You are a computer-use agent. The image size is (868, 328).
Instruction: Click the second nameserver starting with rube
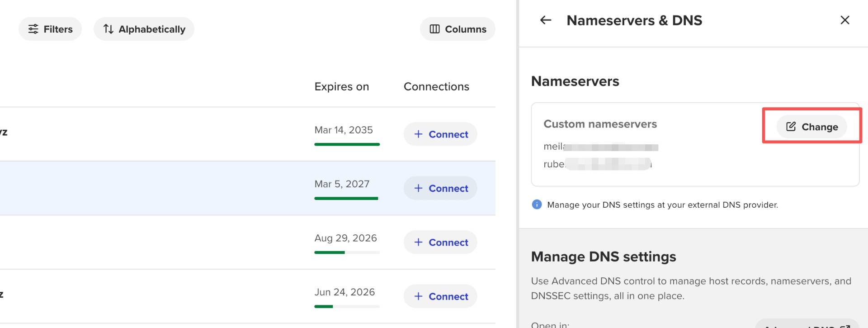point(597,164)
